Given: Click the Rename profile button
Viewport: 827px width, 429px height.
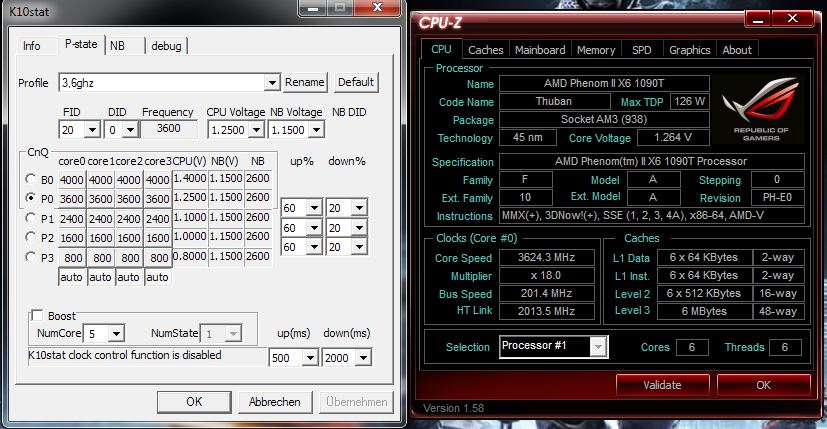Looking at the screenshot, I should [x=305, y=82].
